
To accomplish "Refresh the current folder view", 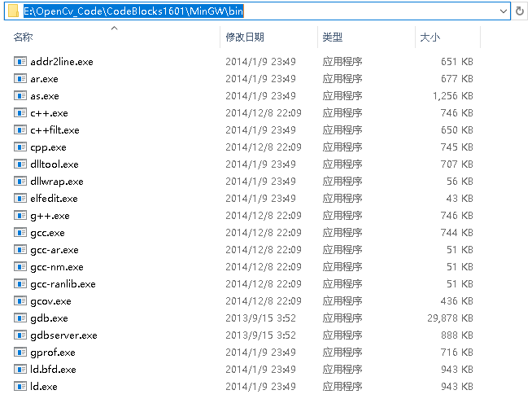I will (x=520, y=11).
